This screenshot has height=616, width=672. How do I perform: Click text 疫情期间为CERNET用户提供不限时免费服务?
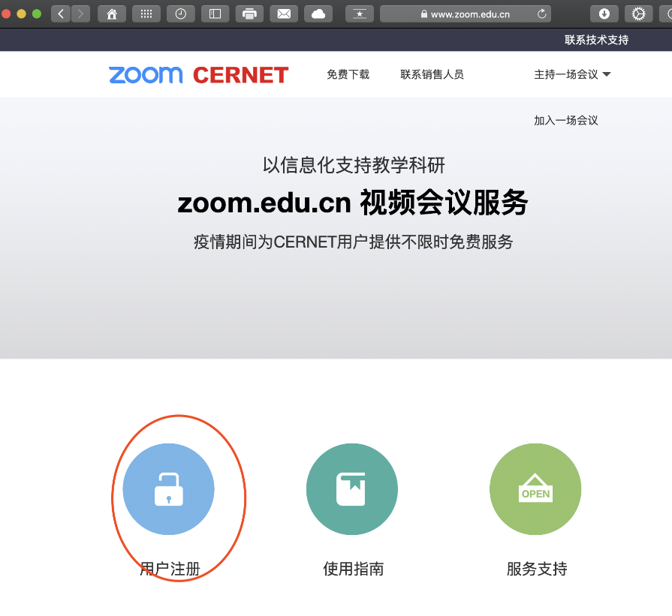(x=353, y=242)
